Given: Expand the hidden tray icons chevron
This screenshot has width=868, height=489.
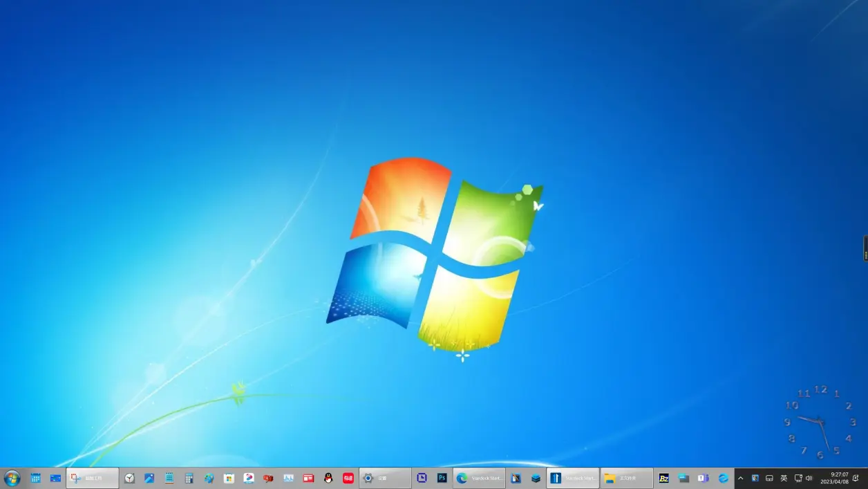Looking at the screenshot, I should coord(741,478).
